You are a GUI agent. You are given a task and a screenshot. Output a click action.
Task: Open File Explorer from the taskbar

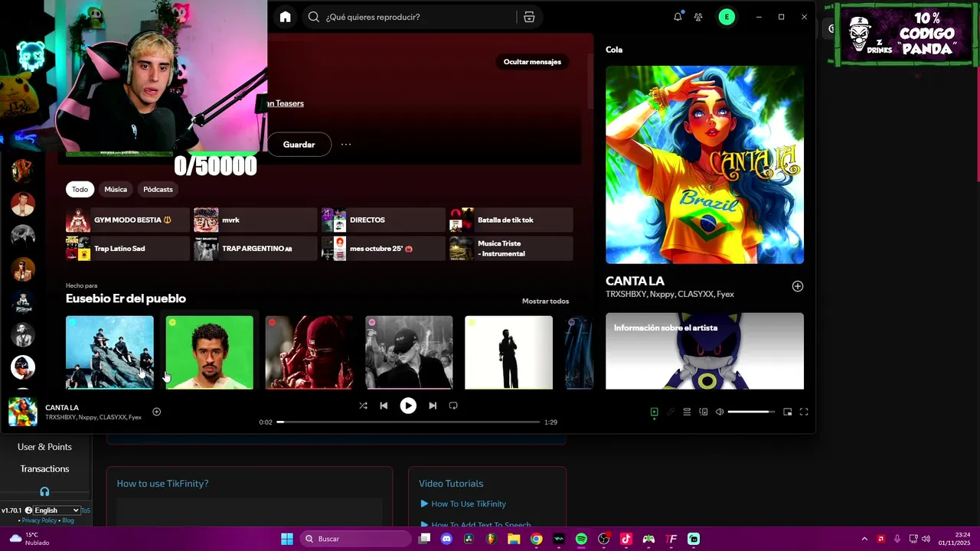pos(514,539)
